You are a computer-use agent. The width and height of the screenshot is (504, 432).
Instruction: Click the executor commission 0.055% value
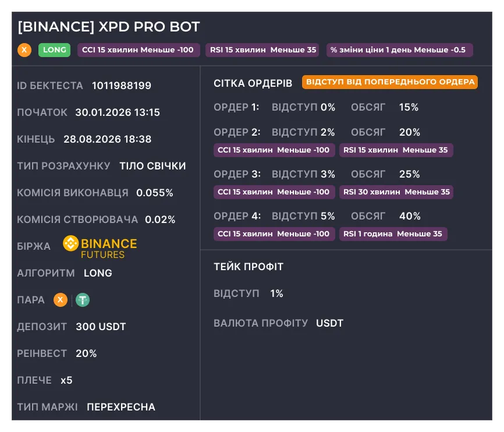(155, 193)
